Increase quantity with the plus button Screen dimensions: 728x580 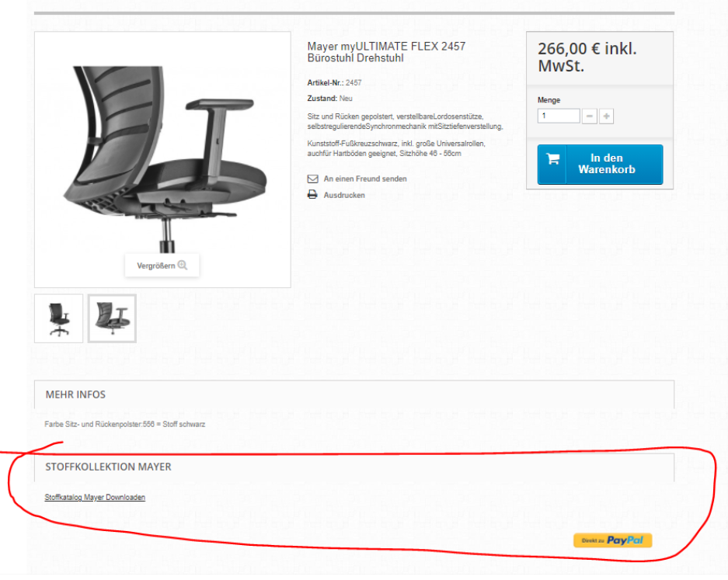(606, 116)
